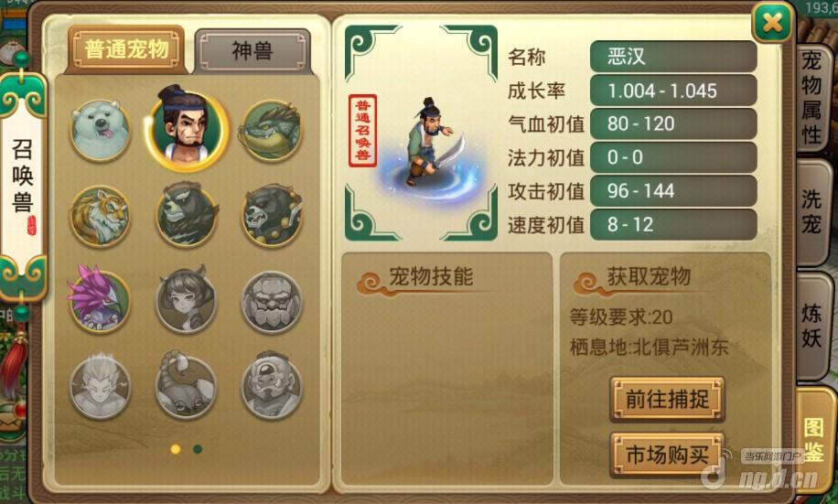Choose the tiger pet portrait
838x504 pixels.
click(x=100, y=217)
